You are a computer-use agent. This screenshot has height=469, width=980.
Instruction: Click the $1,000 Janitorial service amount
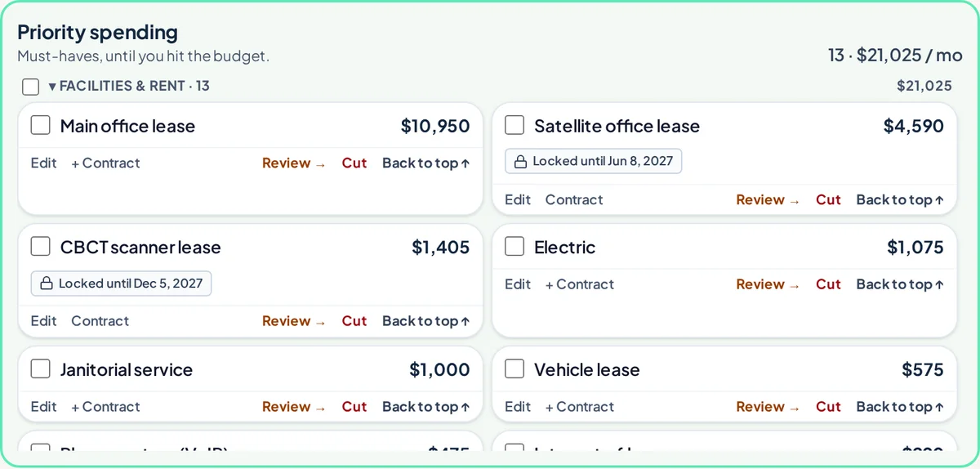pyautogui.click(x=439, y=369)
